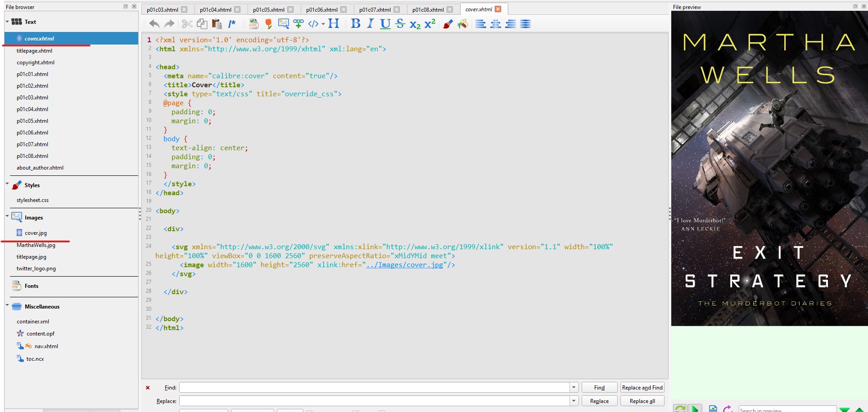
Task: Click the Insert image icon
Action: pyautogui.click(x=283, y=24)
